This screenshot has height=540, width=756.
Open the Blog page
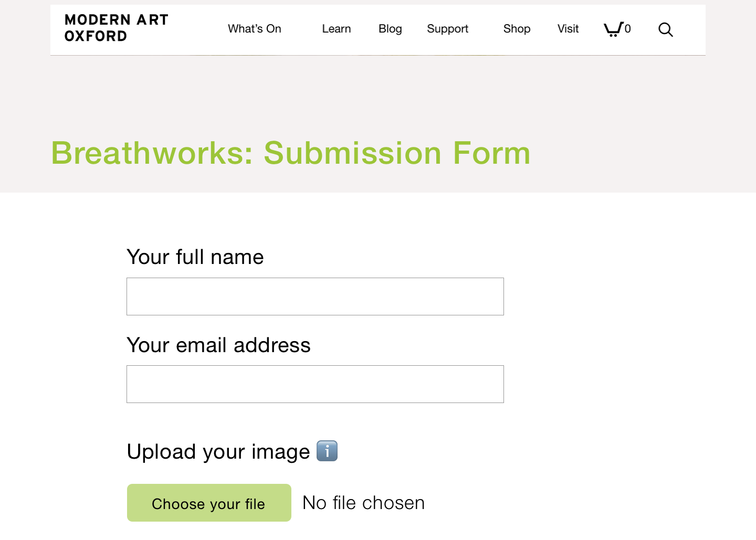pyautogui.click(x=390, y=29)
